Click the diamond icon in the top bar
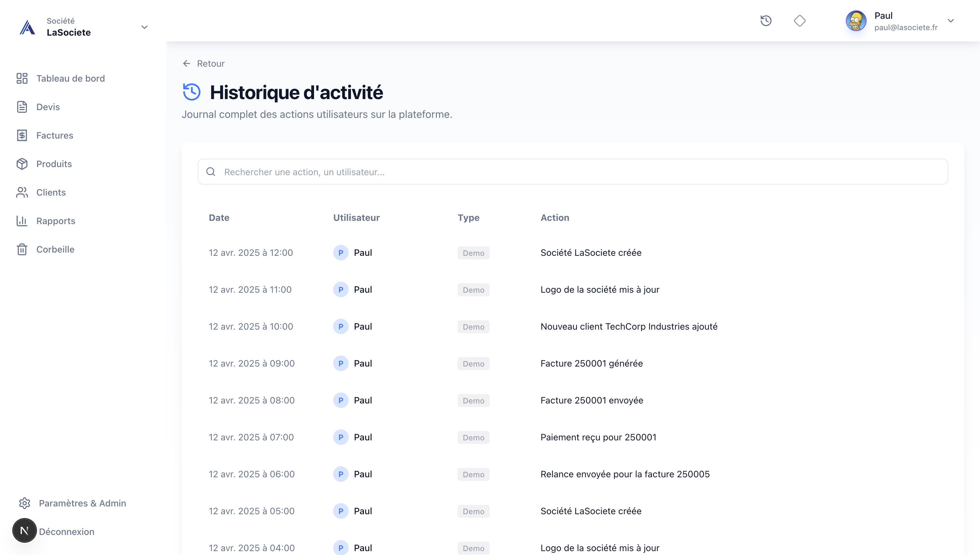 click(x=800, y=21)
